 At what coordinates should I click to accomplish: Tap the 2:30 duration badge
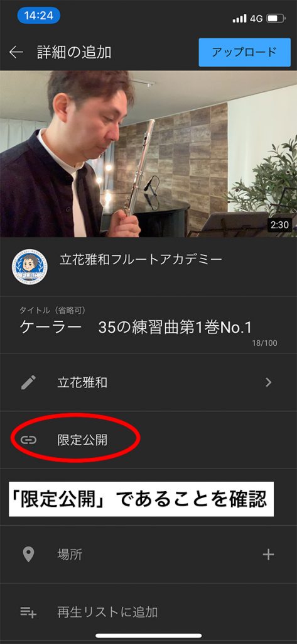point(279,225)
